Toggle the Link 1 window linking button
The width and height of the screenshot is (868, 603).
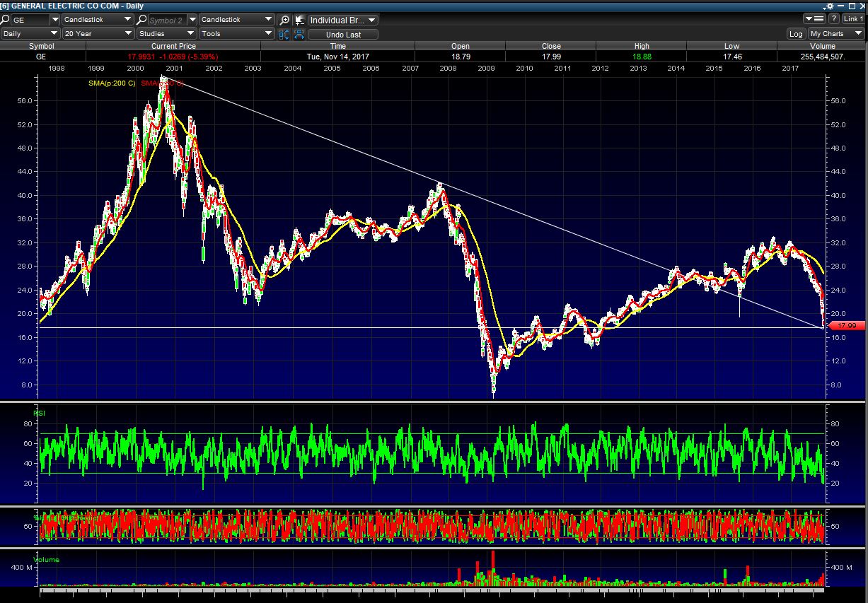[x=853, y=19]
